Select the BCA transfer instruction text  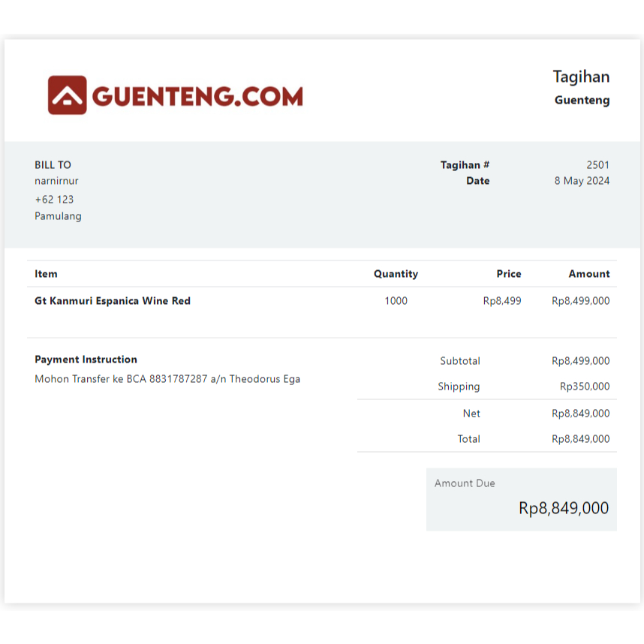tap(167, 379)
